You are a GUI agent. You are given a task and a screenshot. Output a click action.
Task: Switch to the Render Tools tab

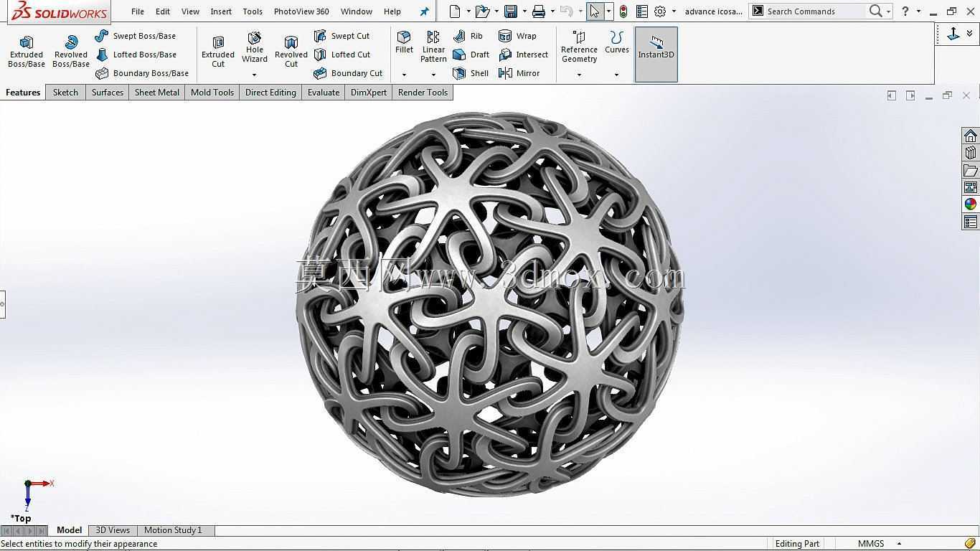pos(423,93)
